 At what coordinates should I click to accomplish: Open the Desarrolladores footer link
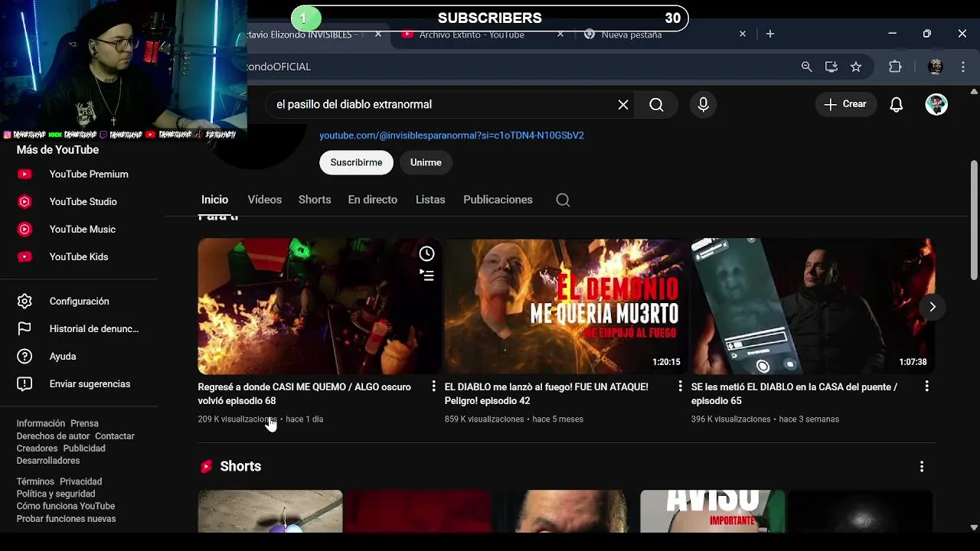[x=48, y=461]
